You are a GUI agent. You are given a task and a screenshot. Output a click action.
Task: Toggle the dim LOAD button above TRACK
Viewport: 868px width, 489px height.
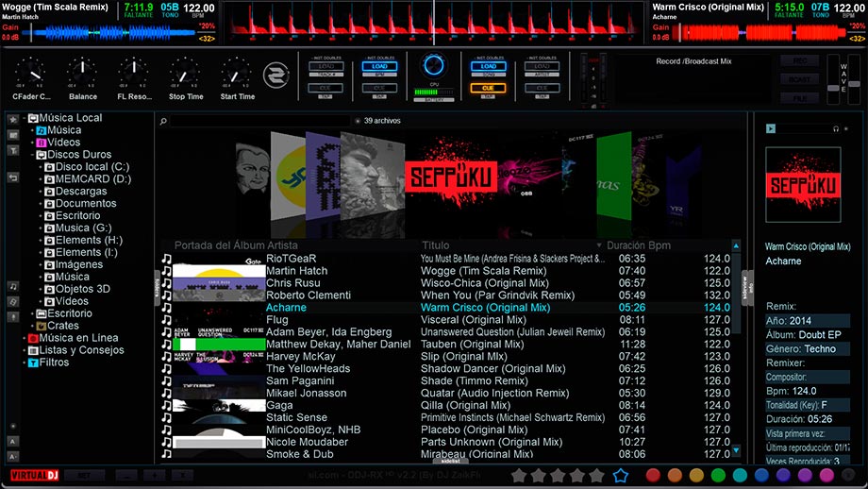tap(325, 66)
